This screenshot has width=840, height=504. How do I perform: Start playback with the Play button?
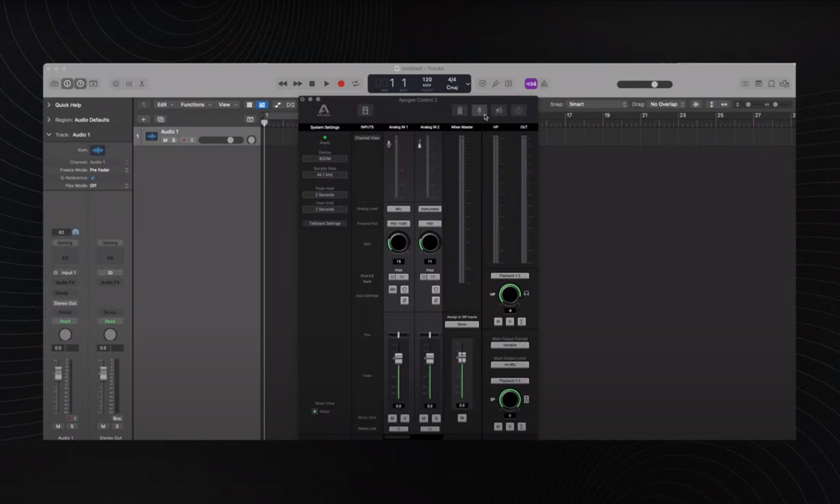pyautogui.click(x=326, y=83)
